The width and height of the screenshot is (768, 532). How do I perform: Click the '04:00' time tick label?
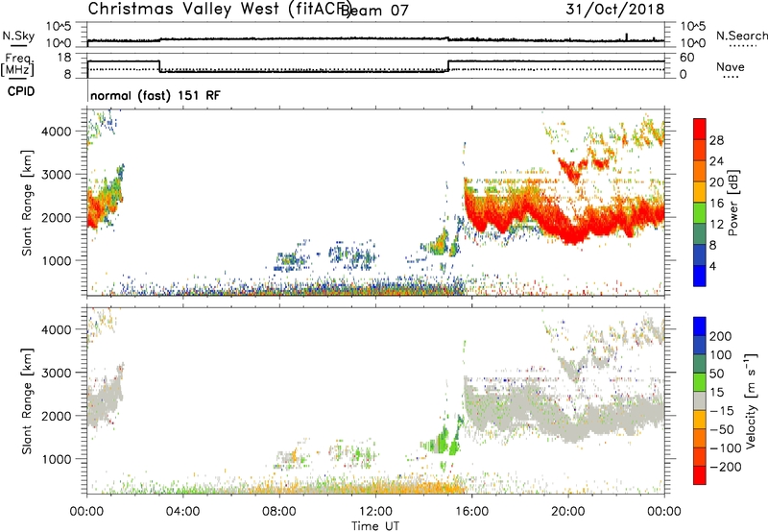pyautogui.click(x=182, y=512)
